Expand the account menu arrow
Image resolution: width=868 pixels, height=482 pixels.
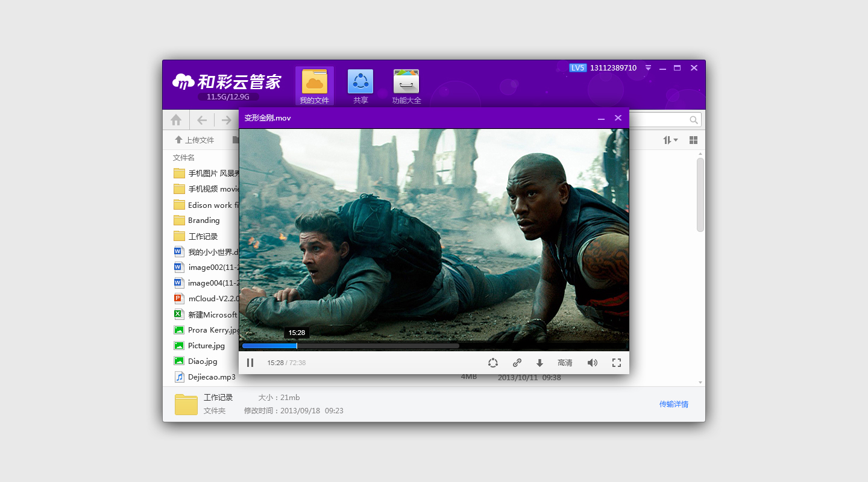point(648,68)
